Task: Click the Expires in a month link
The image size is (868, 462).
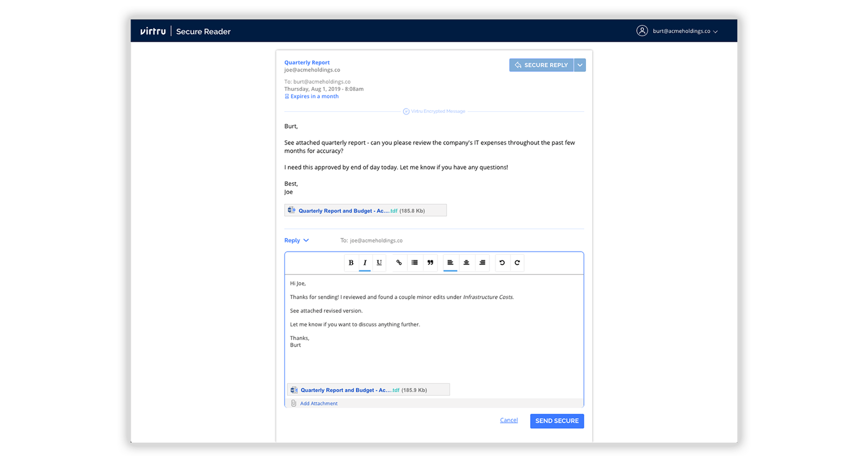Action: (x=314, y=97)
